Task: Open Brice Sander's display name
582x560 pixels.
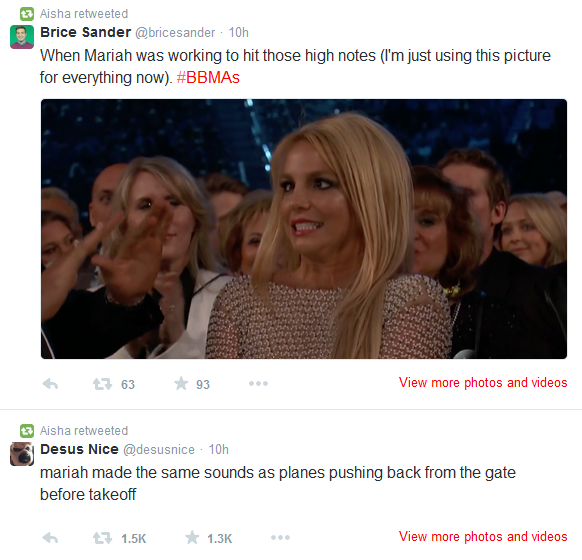Action: (x=85, y=32)
